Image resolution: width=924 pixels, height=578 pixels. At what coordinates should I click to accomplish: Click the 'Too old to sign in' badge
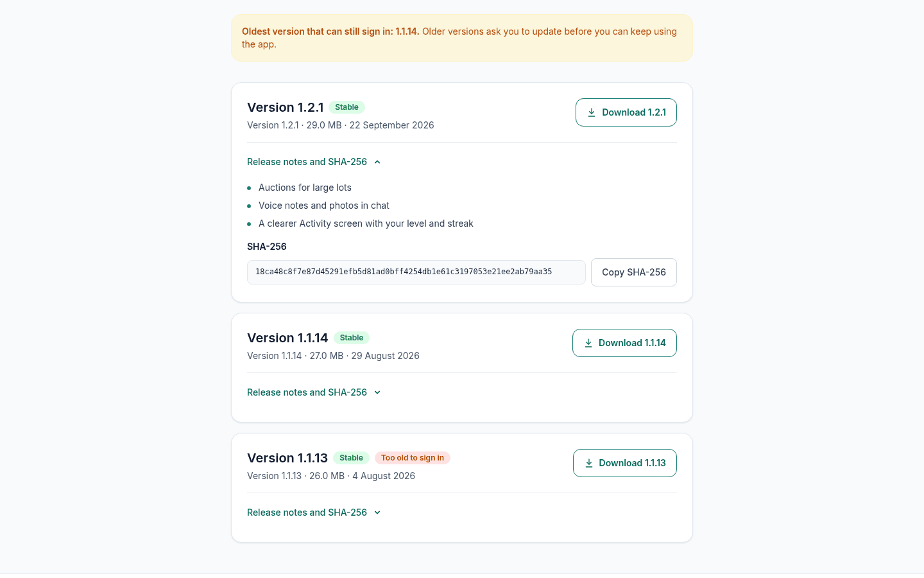coord(413,458)
